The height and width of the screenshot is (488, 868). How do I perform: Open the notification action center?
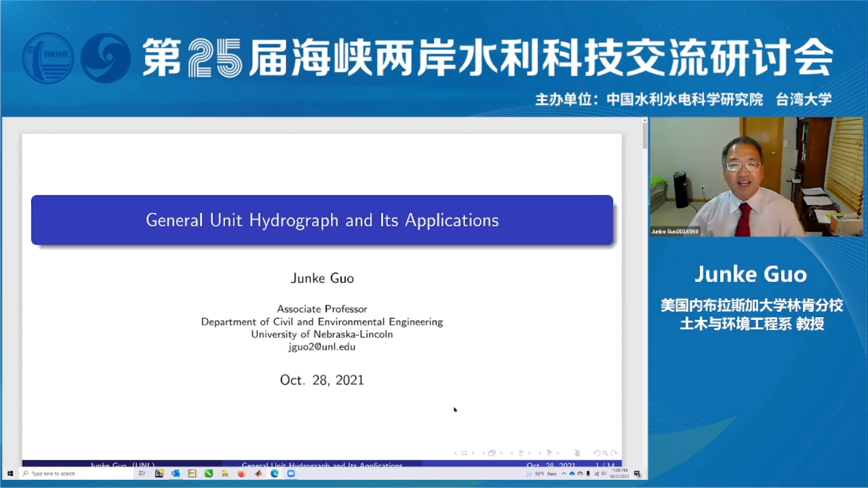(x=637, y=474)
